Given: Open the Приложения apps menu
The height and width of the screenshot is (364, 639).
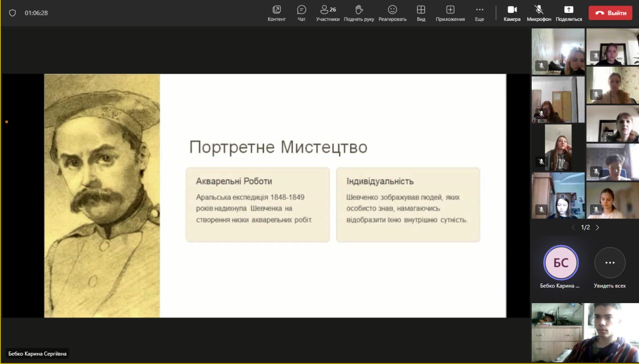Looking at the screenshot, I should pyautogui.click(x=450, y=13).
